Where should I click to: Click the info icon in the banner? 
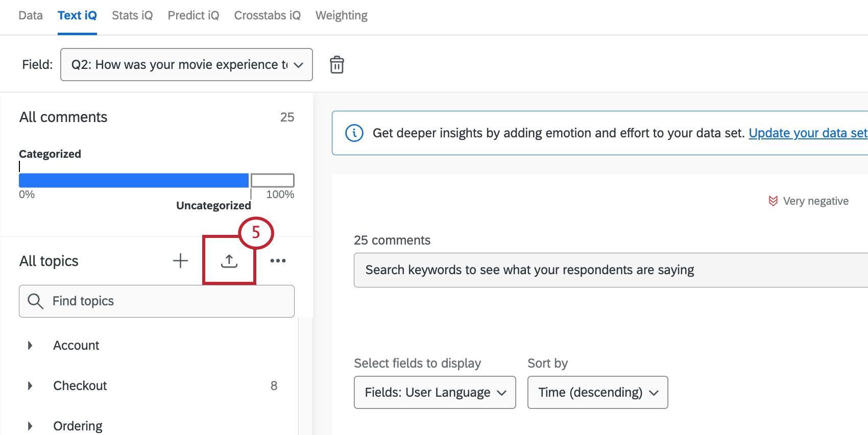354,133
